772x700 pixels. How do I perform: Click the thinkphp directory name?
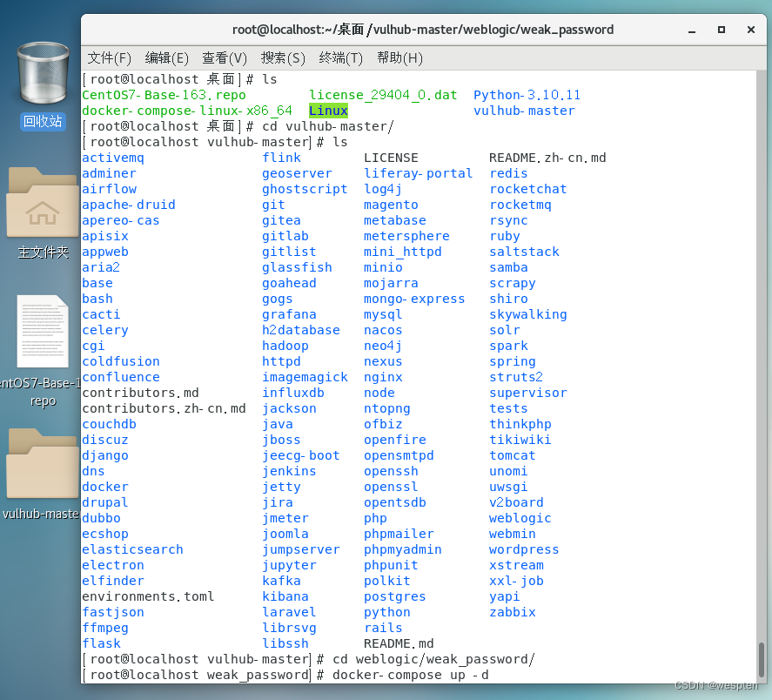520,424
